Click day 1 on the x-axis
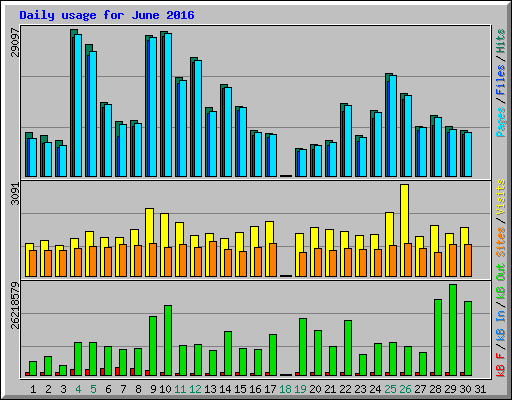This screenshot has height=400, width=512. (x=33, y=389)
